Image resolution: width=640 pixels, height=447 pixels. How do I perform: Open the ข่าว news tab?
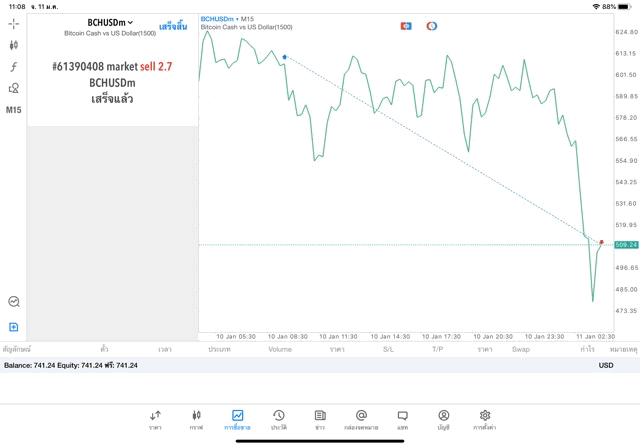319,419
